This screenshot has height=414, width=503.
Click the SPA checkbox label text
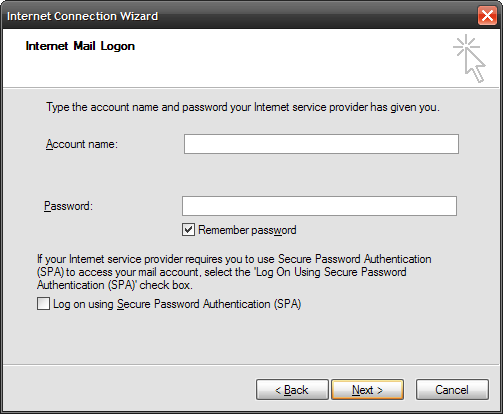177,304
